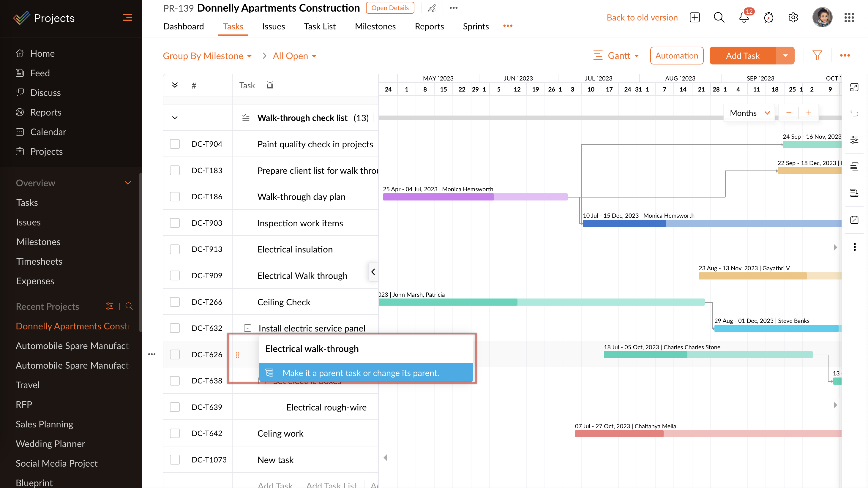Click the timer stopwatch icon
This screenshot has height=488, width=868.
[768, 18]
